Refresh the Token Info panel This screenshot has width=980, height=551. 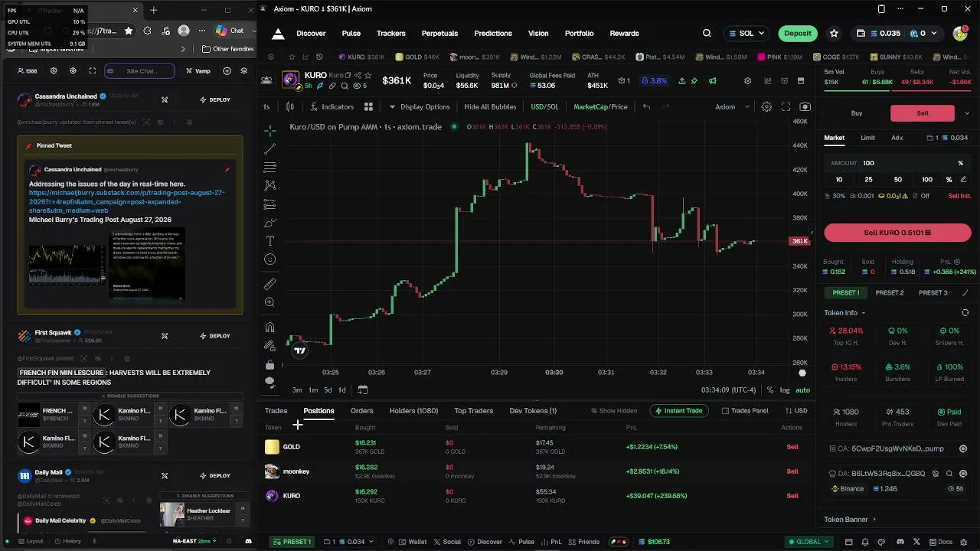pyautogui.click(x=965, y=313)
